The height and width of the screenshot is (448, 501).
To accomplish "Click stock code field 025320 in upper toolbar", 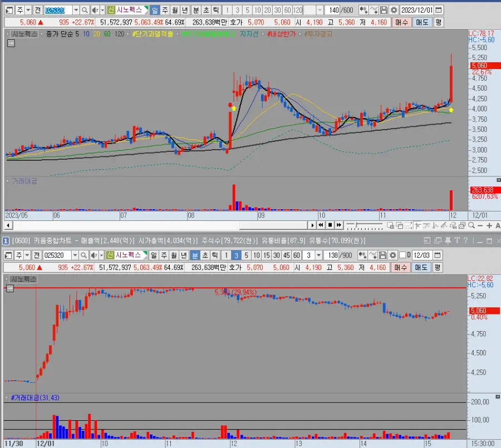I will tap(58, 10).
